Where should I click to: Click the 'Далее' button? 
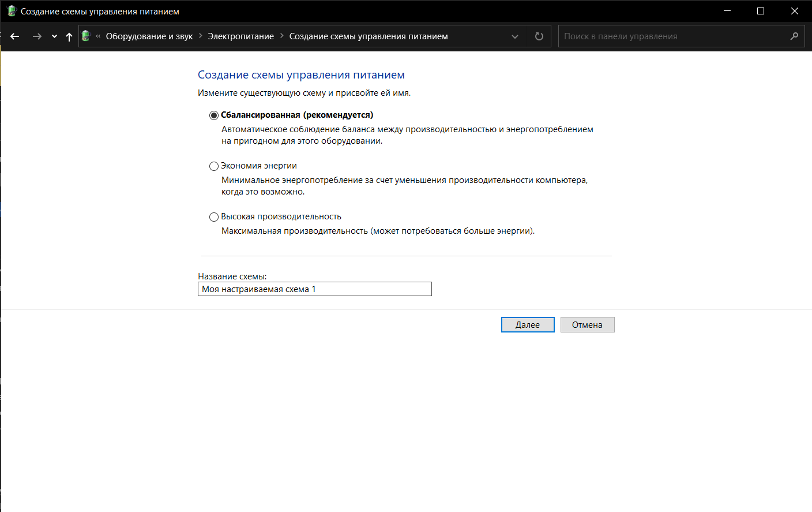tap(528, 325)
